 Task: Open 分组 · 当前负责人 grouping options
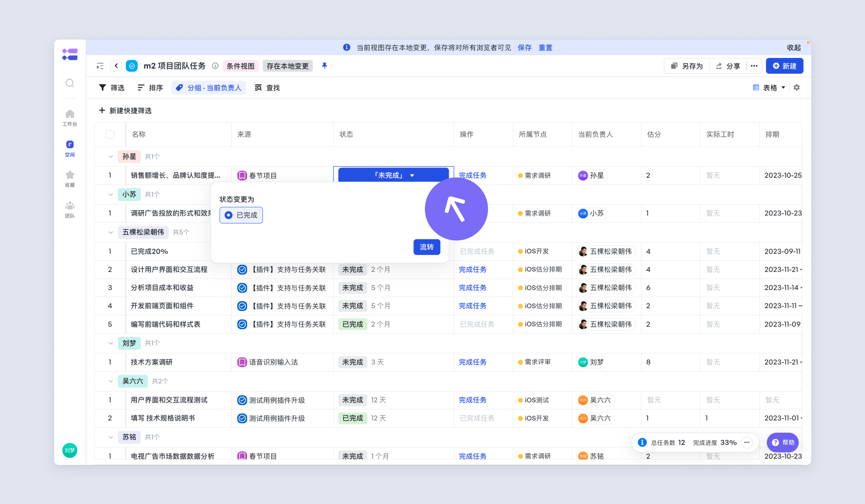(x=208, y=88)
